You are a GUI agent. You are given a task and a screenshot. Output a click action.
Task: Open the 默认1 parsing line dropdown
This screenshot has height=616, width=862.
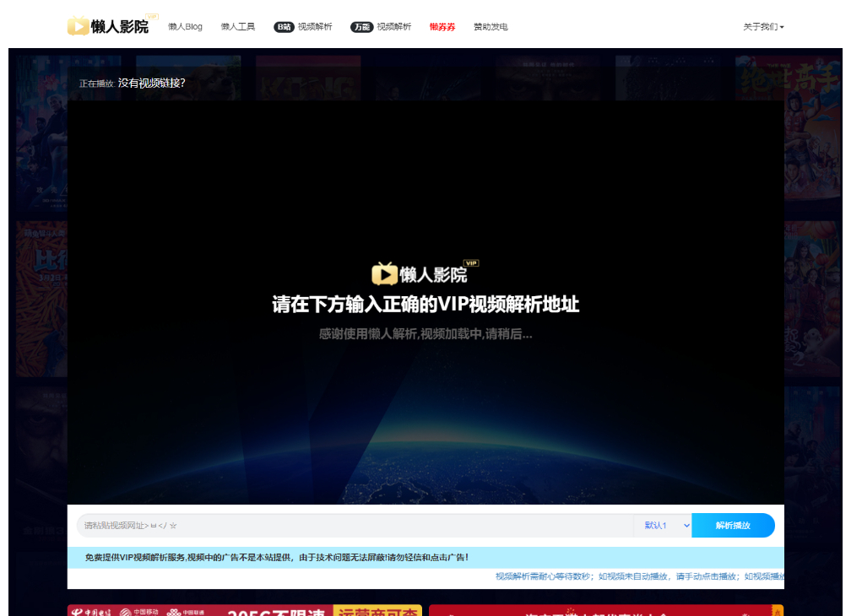click(663, 526)
